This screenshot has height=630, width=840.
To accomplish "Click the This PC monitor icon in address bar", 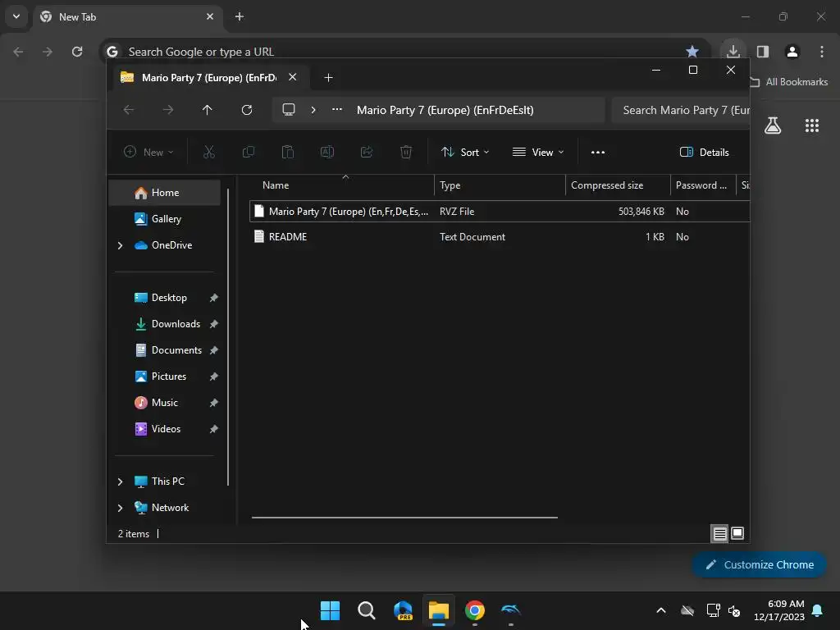I will click(x=289, y=110).
